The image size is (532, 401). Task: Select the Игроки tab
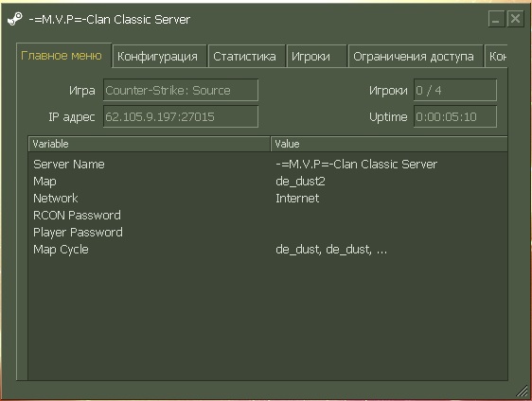317,56
